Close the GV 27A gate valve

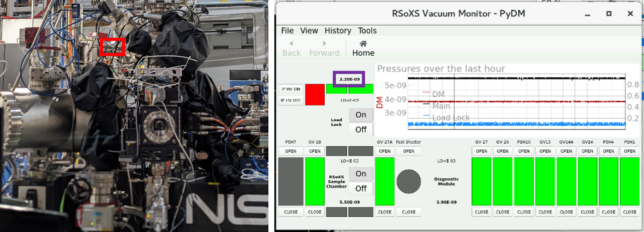tap(385, 212)
